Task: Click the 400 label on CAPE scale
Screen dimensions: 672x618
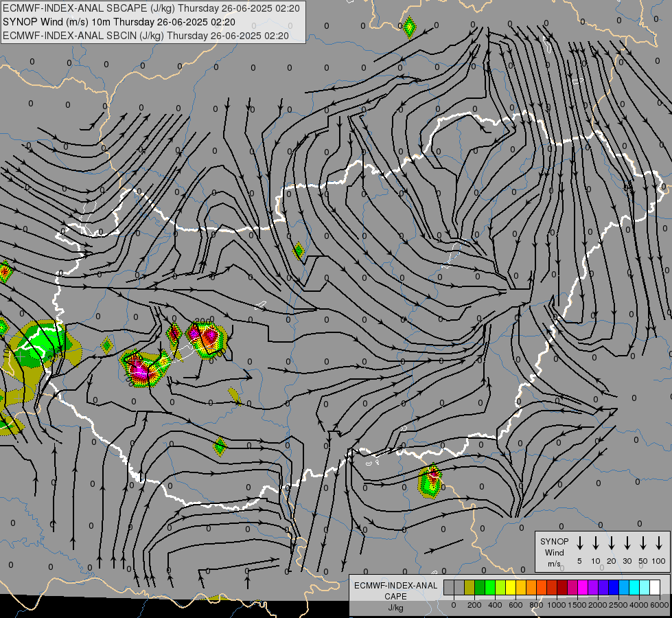Action: tap(495, 605)
